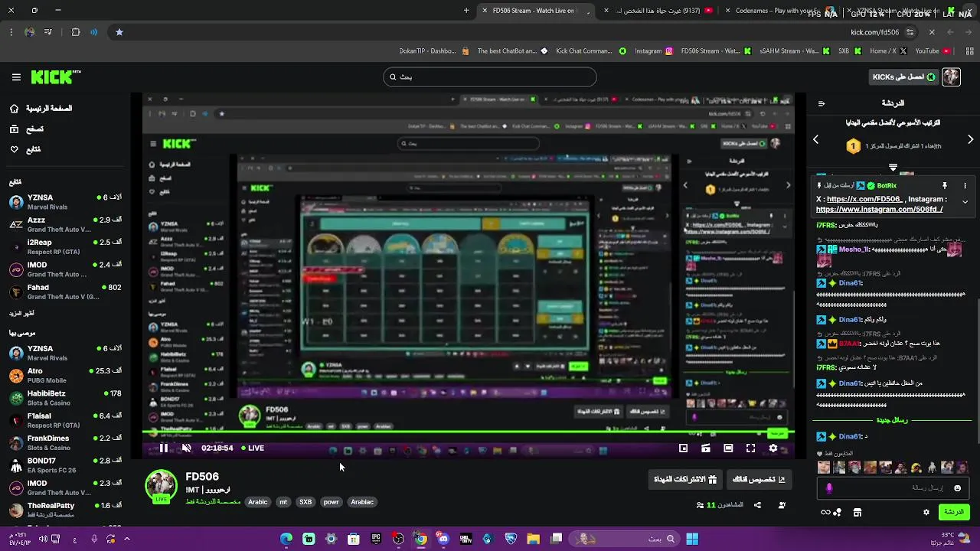Open clip creation icon in player
980x551 pixels.
pyautogui.click(x=706, y=448)
